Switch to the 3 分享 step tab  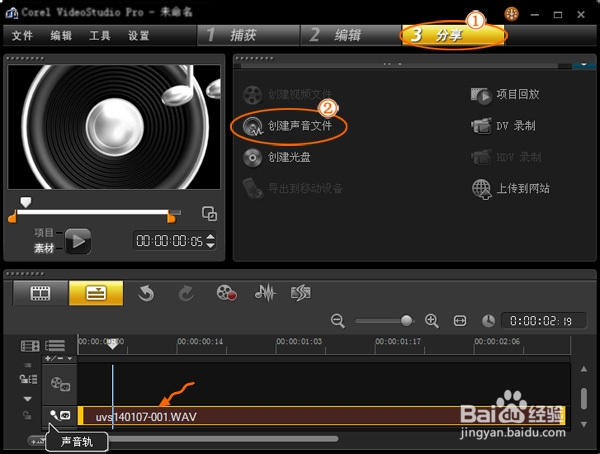click(453, 35)
